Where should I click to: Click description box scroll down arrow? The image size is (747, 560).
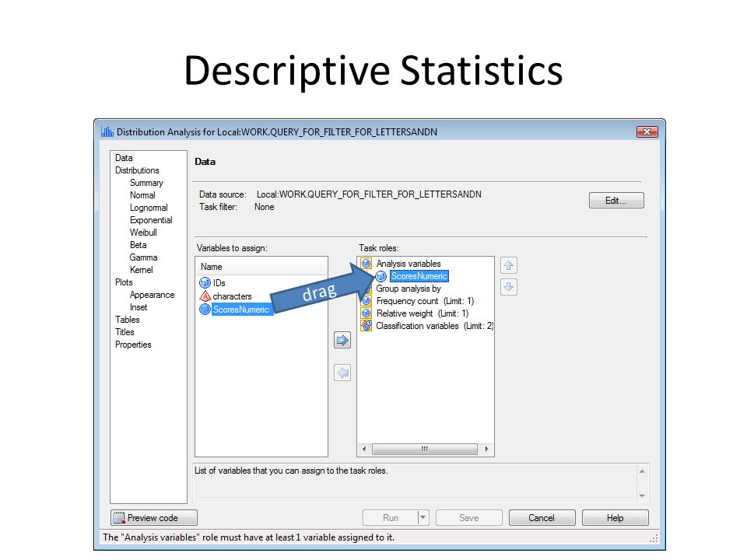[x=642, y=495]
